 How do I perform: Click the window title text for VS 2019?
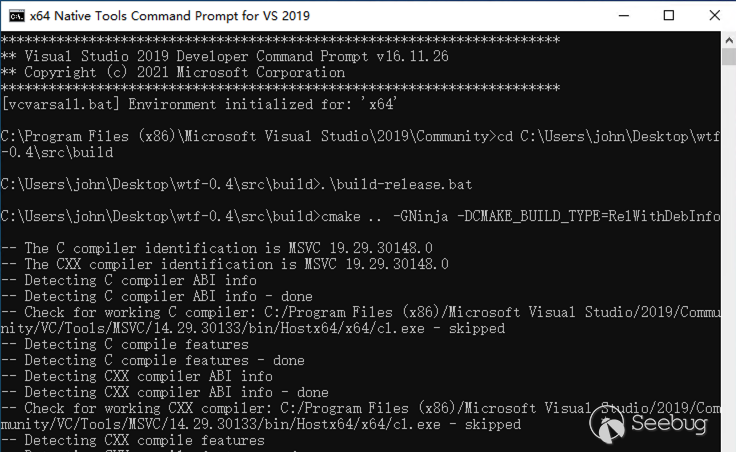tap(169, 16)
